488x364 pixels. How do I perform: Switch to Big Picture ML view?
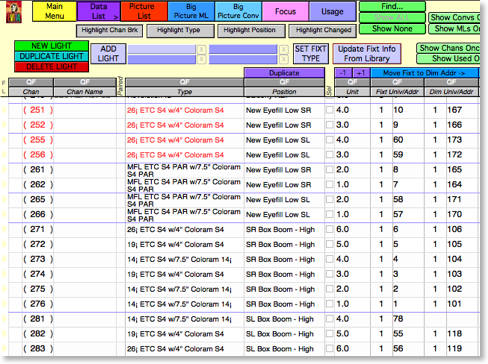click(x=191, y=11)
